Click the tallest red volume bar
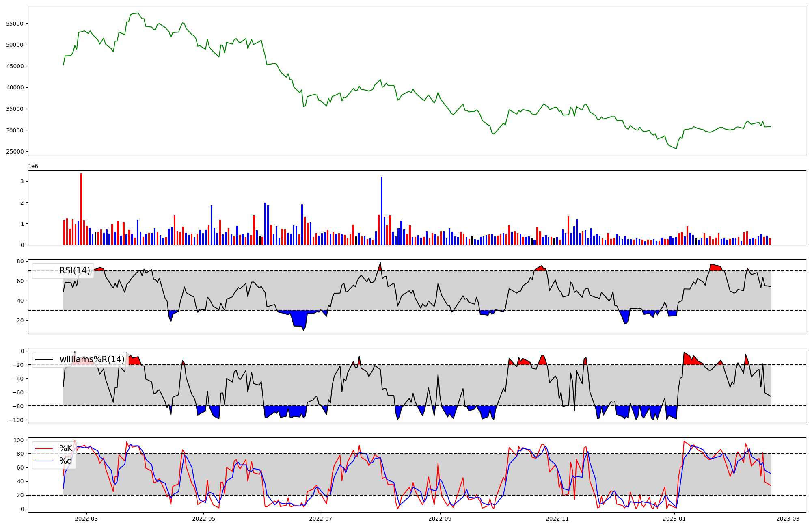The width and height of the screenshot is (812, 528). 81,209
